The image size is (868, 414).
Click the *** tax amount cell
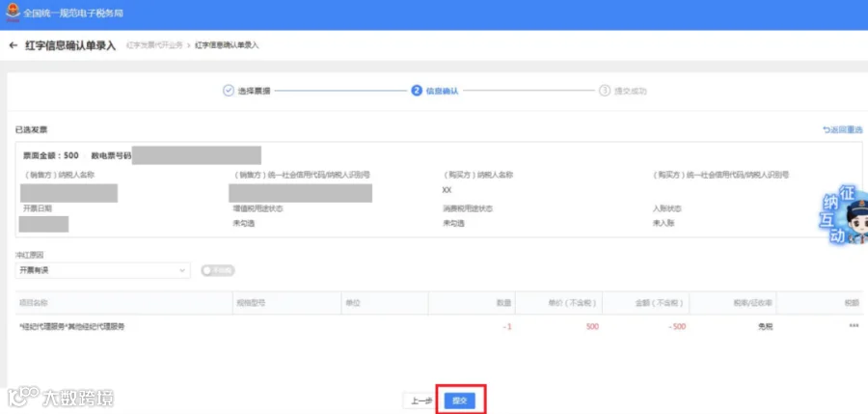tap(854, 326)
